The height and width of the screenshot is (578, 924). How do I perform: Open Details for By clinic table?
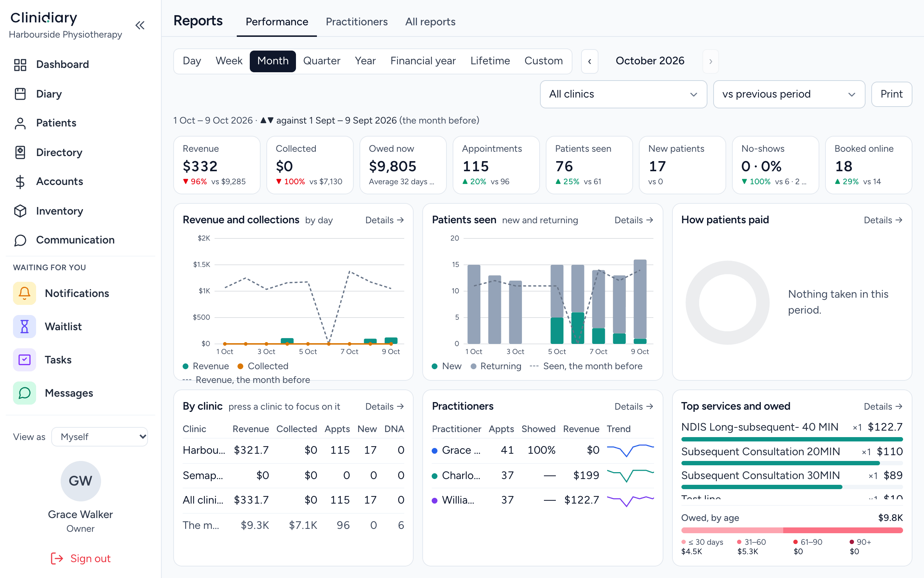[384, 406]
